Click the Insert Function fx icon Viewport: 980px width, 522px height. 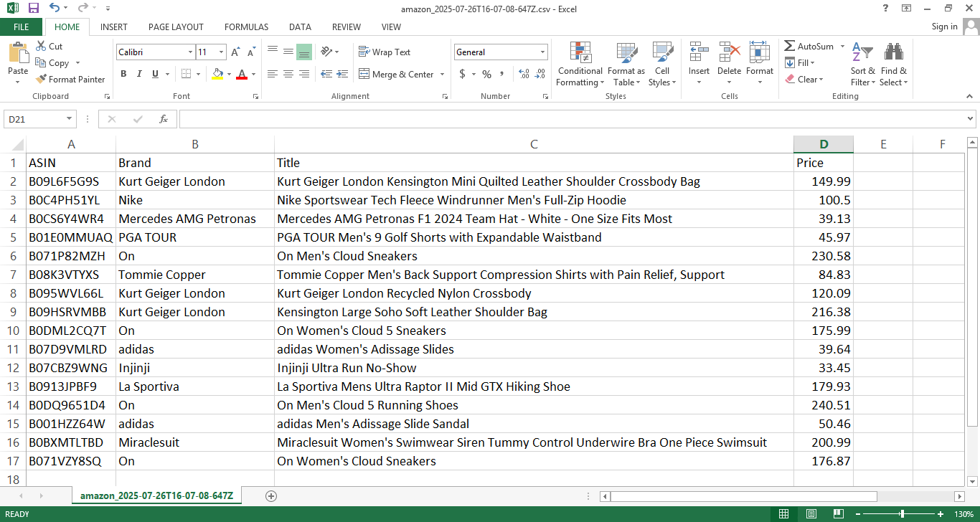164,119
